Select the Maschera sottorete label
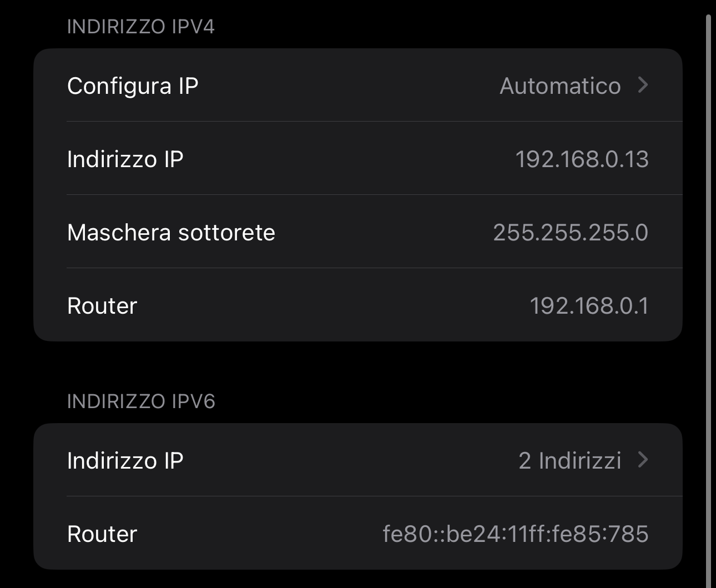The image size is (716, 588). pyautogui.click(x=171, y=233)
